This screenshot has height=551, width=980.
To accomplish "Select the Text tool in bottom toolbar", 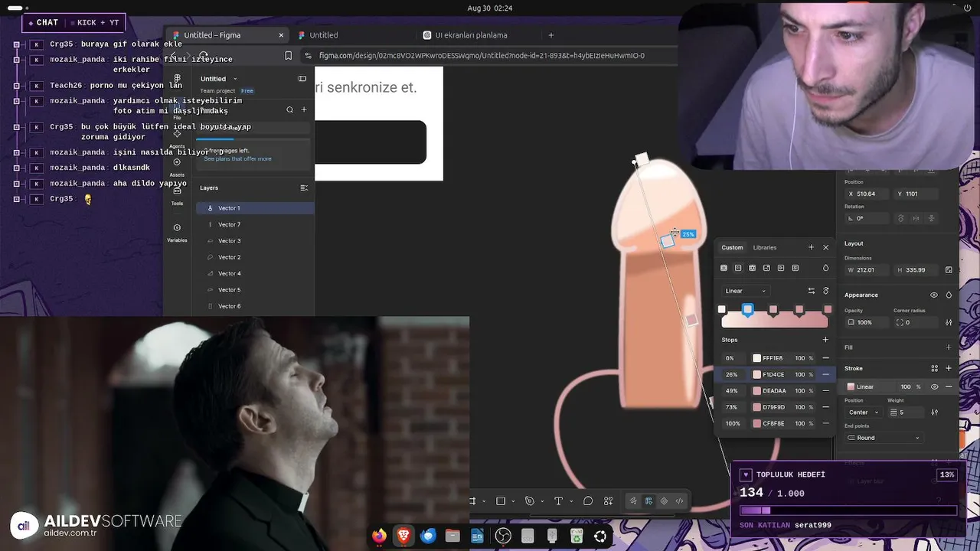I will (558, 501).
